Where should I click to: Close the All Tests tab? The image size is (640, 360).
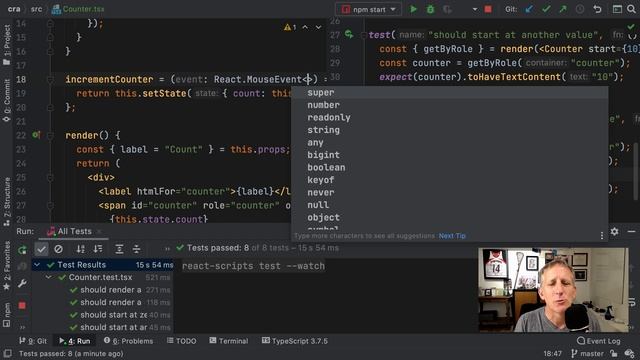coord(99,231)
